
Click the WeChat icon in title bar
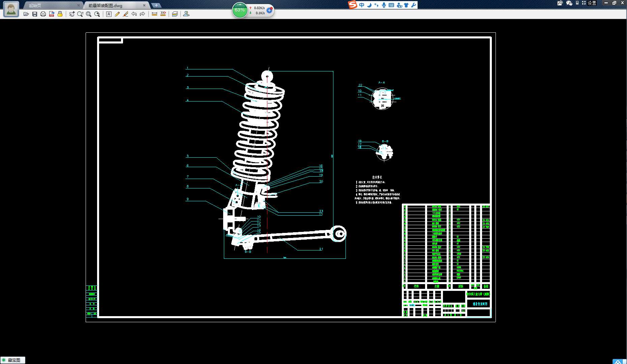tap(569, 3)
